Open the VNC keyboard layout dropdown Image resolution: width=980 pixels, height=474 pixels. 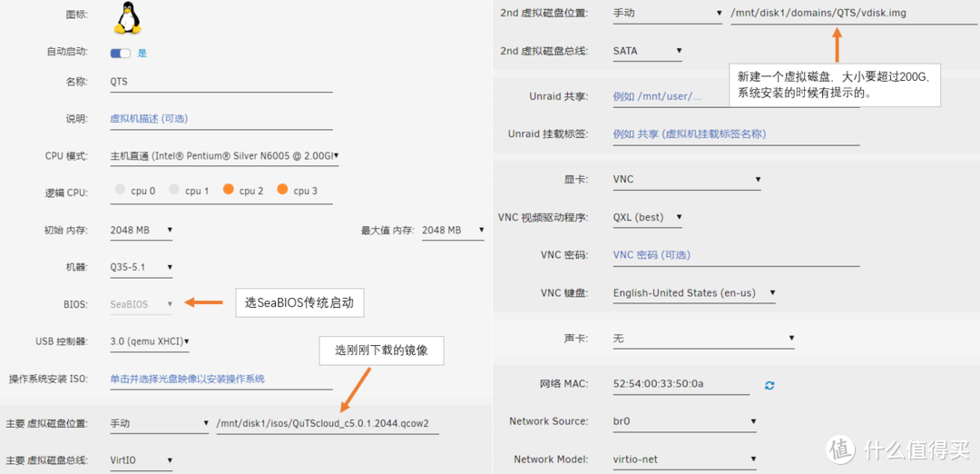pos(694,292)
